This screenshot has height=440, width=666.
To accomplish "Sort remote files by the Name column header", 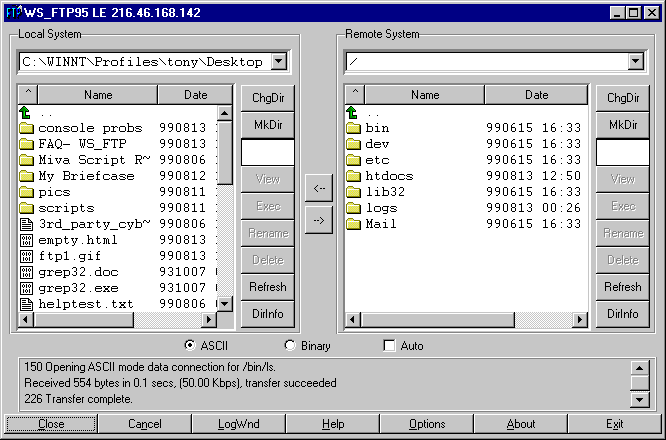I will [x=425, y=94].
